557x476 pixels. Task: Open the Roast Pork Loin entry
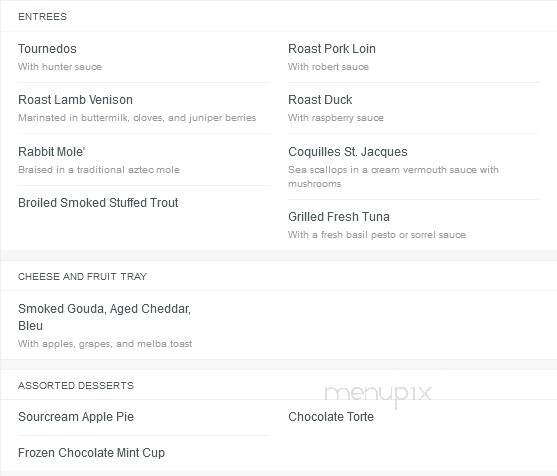332,49
